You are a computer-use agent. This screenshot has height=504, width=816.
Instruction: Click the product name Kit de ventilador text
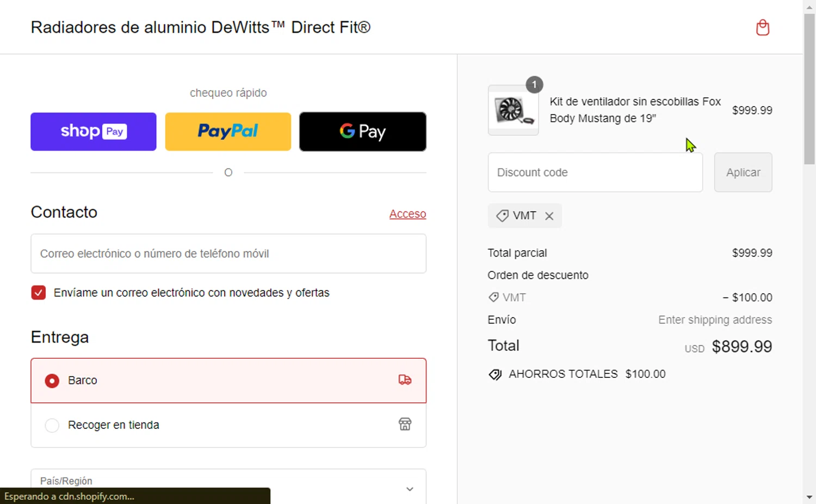pyautogui.click(x=635, y=110)
